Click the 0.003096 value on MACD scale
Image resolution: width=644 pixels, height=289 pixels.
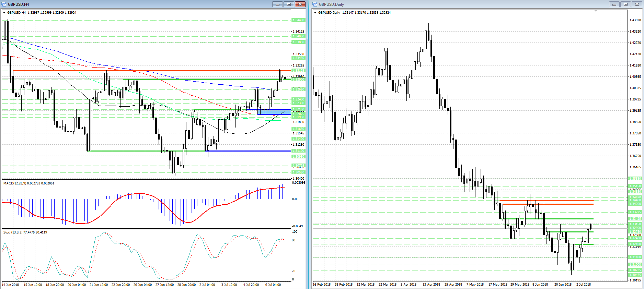pyautogui.click(x=299, y=183)
